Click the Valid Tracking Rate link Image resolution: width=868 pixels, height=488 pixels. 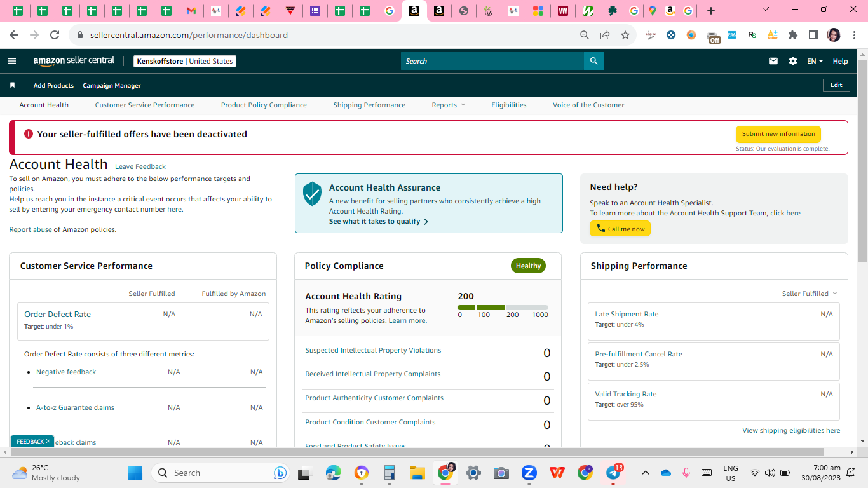tap(626, 394)
